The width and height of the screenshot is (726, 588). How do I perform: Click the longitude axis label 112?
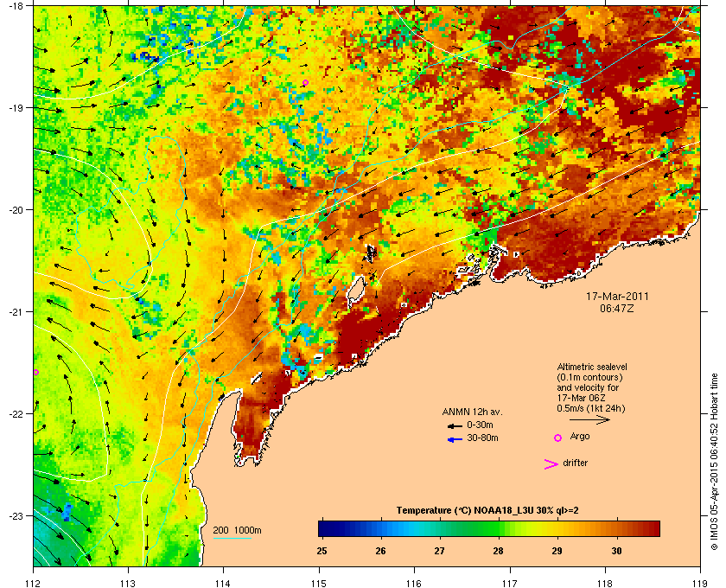click(x=34, y=583)
